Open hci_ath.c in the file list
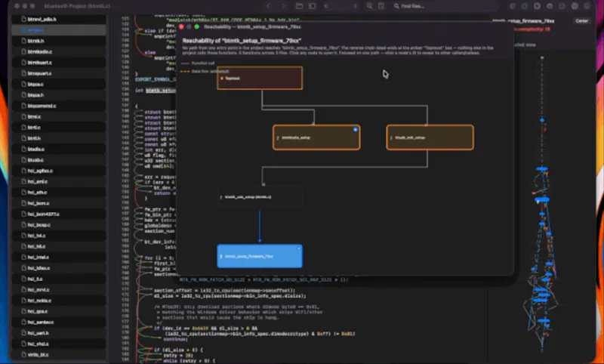Viewport: 604px width, 364px height. point(59,193)
